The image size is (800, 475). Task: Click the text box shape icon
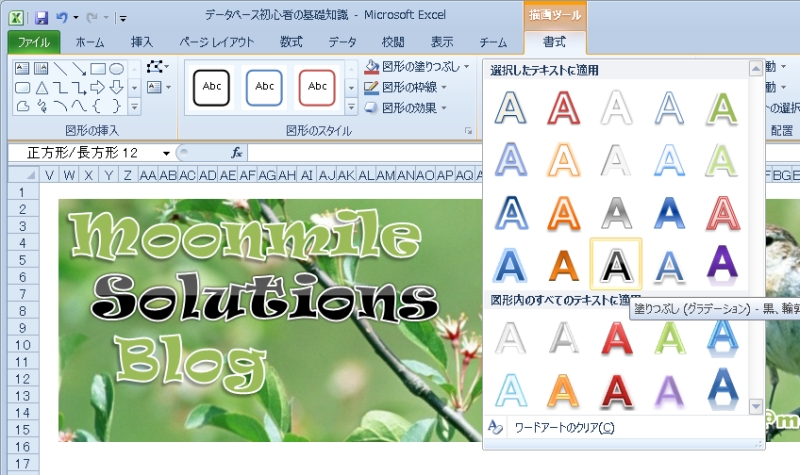[22, 69]
